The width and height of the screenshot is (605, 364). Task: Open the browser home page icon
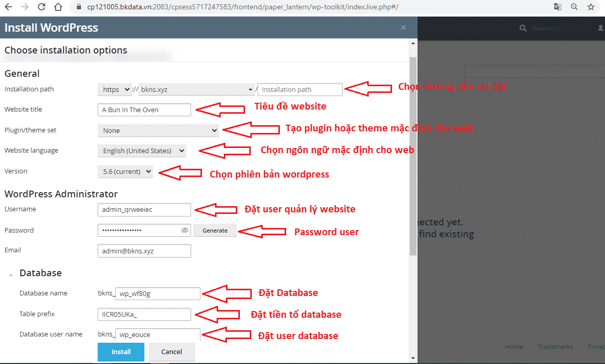pyautogui.click(x=58, y=7)
